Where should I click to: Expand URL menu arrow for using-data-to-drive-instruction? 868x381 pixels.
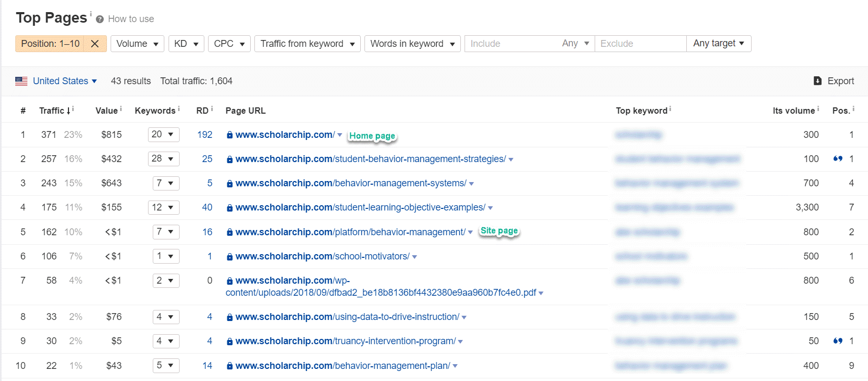(x=464, y=318)
